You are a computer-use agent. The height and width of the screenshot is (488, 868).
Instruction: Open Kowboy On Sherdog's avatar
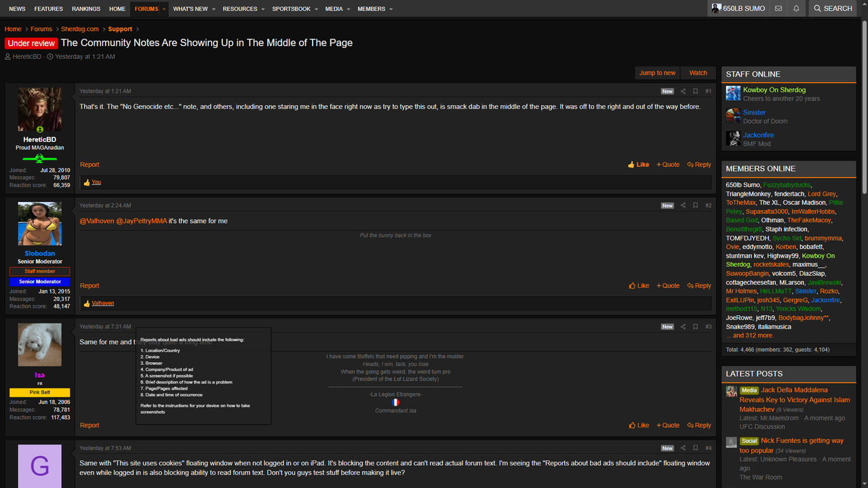(733, 94)
